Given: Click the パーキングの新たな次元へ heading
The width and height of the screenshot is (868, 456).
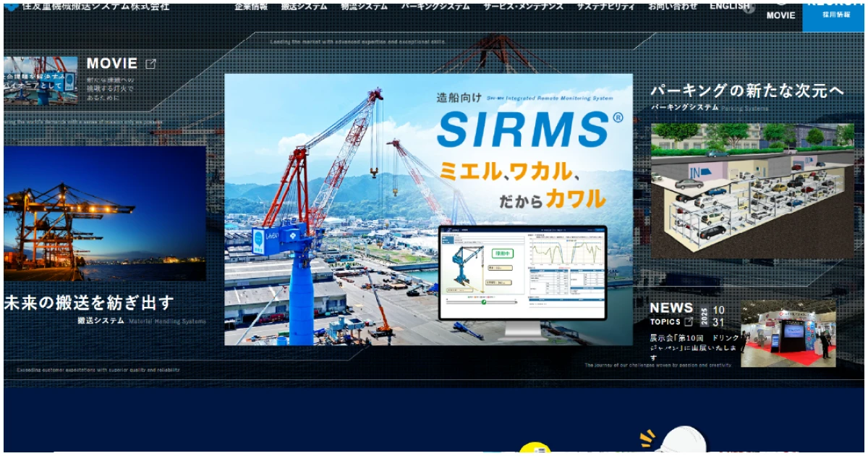Looking at the screenshot, I should (x=746, y=90).
